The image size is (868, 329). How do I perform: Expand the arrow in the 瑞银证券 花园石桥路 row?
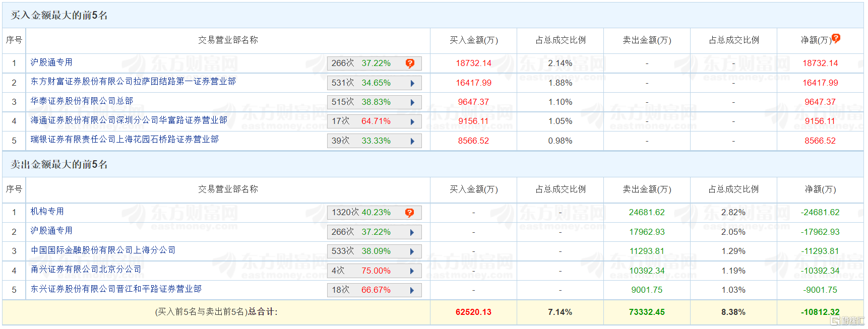(x=412, y=141)
